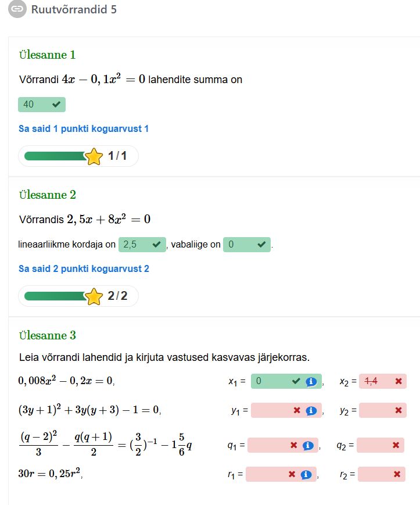Click the link icon beside Ruutvõrrandid 5
Viewport: 420px width, 505px height.
[17, 9]
